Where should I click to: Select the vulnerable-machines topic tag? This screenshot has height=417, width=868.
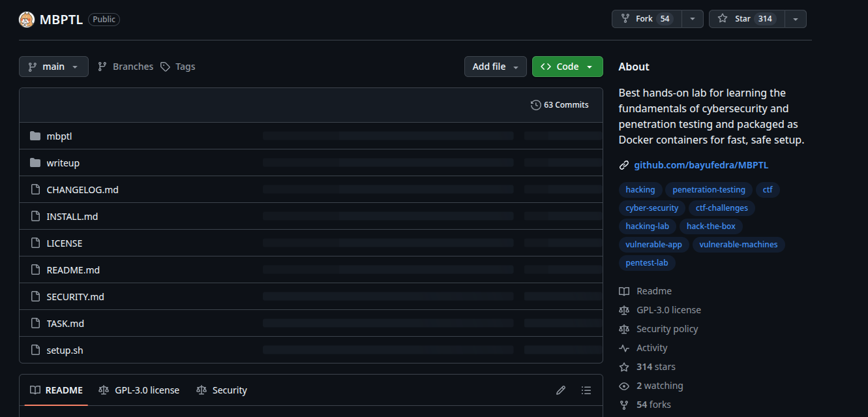click(x=739, y=245)
